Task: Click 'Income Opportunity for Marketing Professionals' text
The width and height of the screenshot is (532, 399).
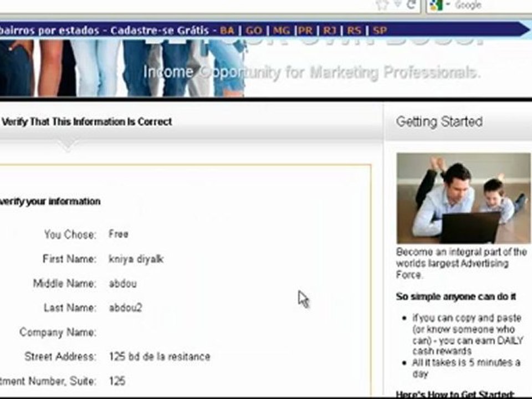Action: [312, 72]
